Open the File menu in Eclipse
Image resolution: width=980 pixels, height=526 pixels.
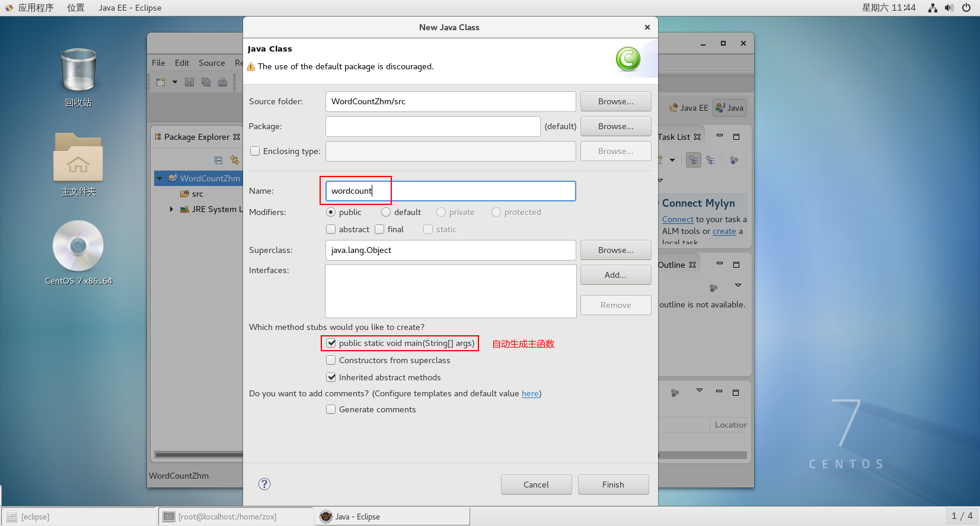(158, 63)
